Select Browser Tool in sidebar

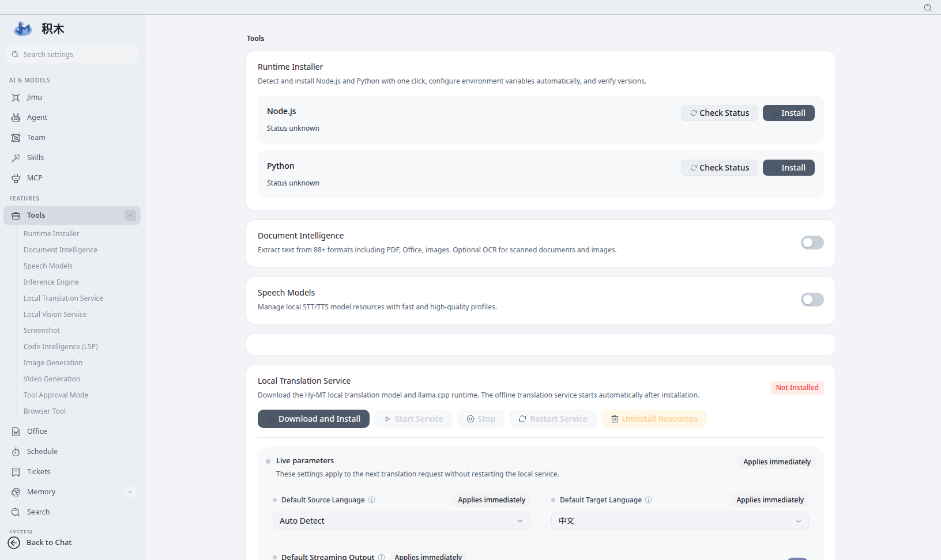coord(44,411)
